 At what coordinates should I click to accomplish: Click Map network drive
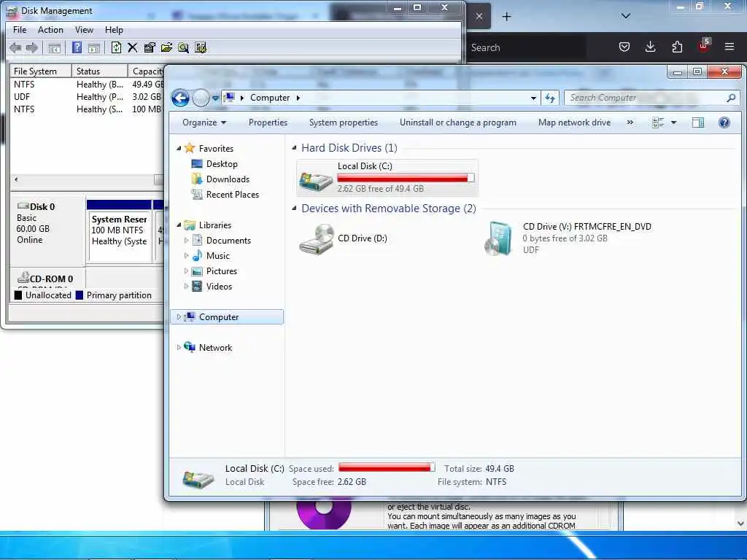pos(574,122)
